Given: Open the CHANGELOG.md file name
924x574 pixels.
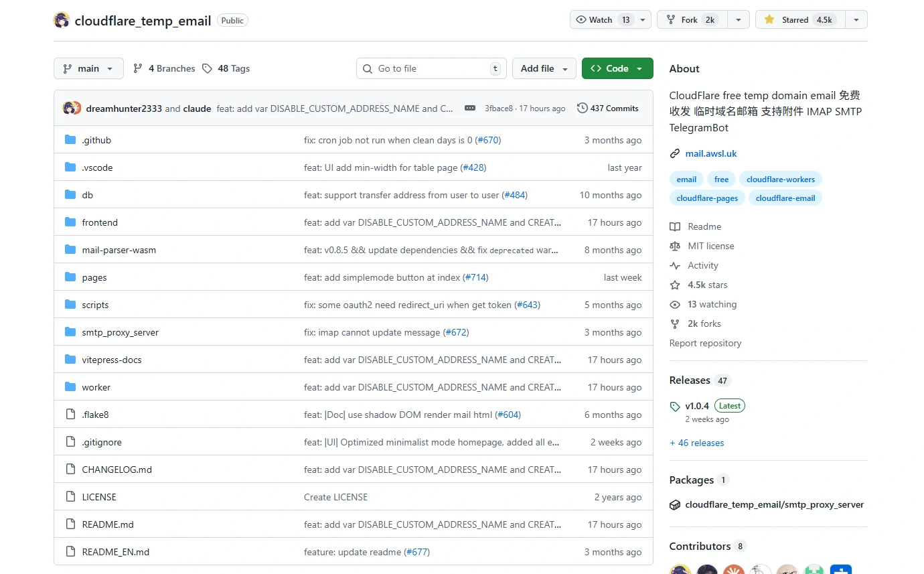Looking at the screenshot, I should click(117, 470).
